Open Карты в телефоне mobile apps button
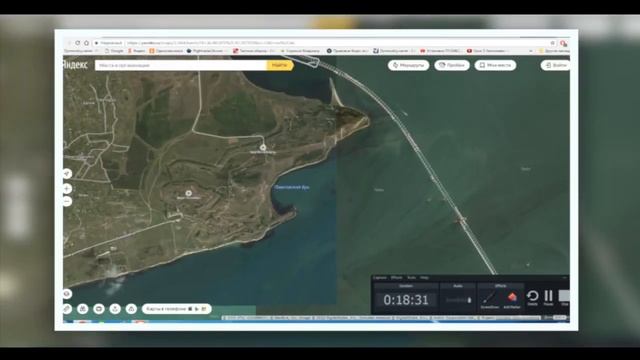The width and height of the screenshot is (640, 360). 177,309
